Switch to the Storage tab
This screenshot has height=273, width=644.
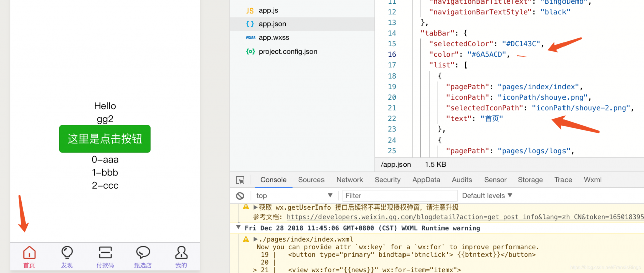(x=530, y=180)
